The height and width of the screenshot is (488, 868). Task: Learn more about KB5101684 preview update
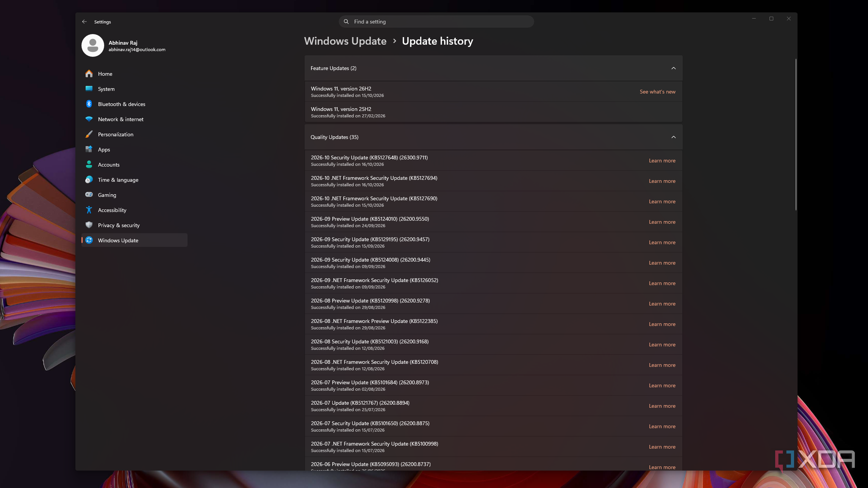[662, 385]
